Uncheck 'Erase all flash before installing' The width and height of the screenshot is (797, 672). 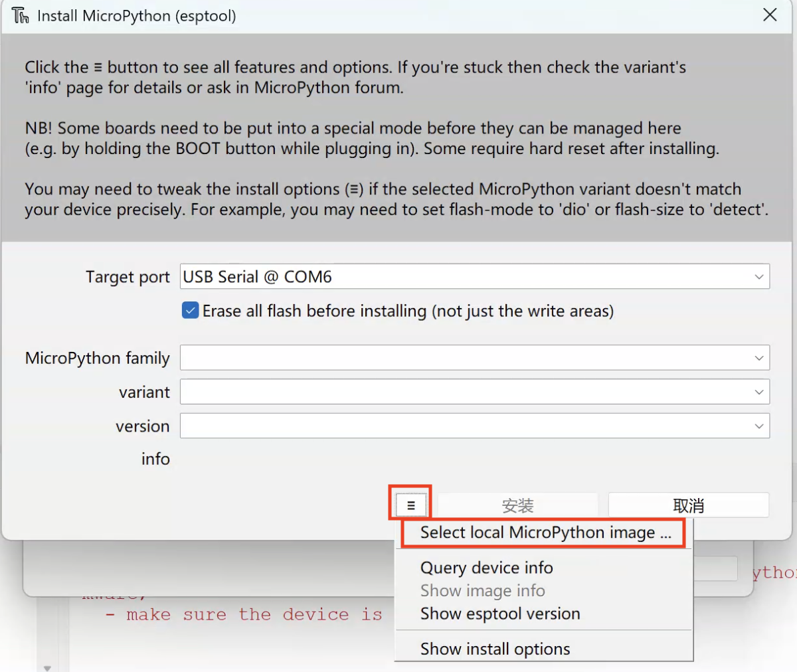189,310
